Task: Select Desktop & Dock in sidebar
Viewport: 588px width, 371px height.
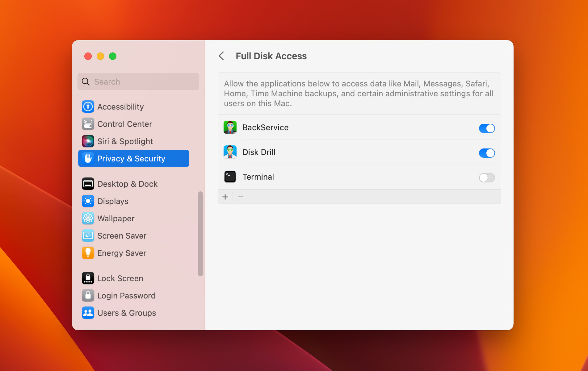Action: point(134,184)
